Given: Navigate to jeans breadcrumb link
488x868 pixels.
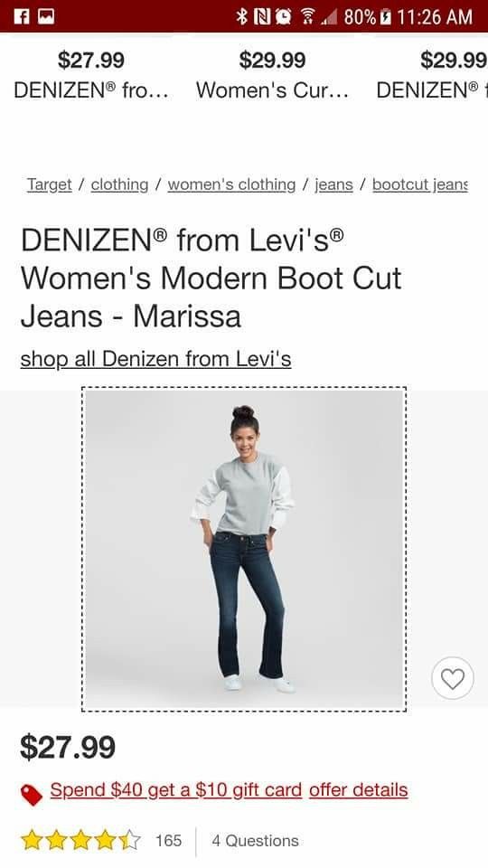Looking at the screenshot, I should click(333, 184).
